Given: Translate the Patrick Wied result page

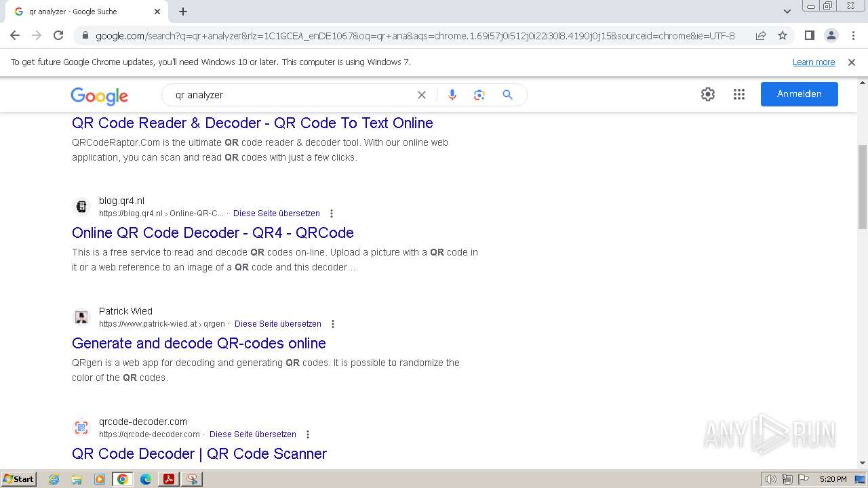Looking at the screenshot, I should [x=278, y=324].
